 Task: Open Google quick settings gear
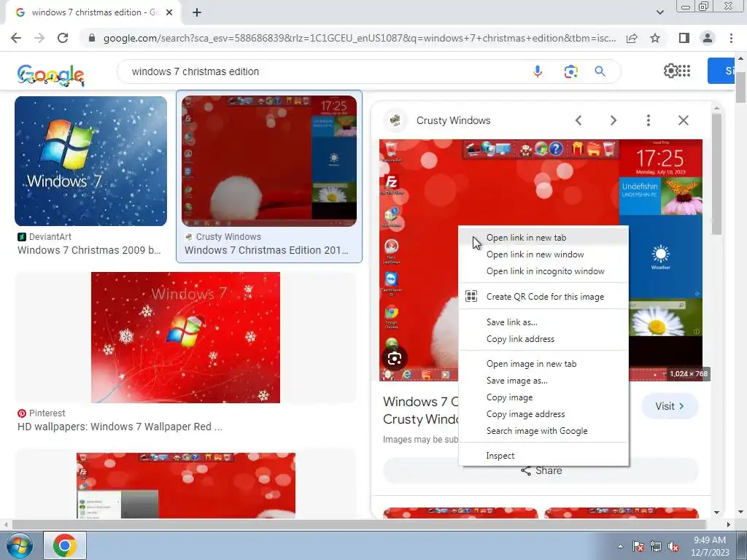point(670,71)
